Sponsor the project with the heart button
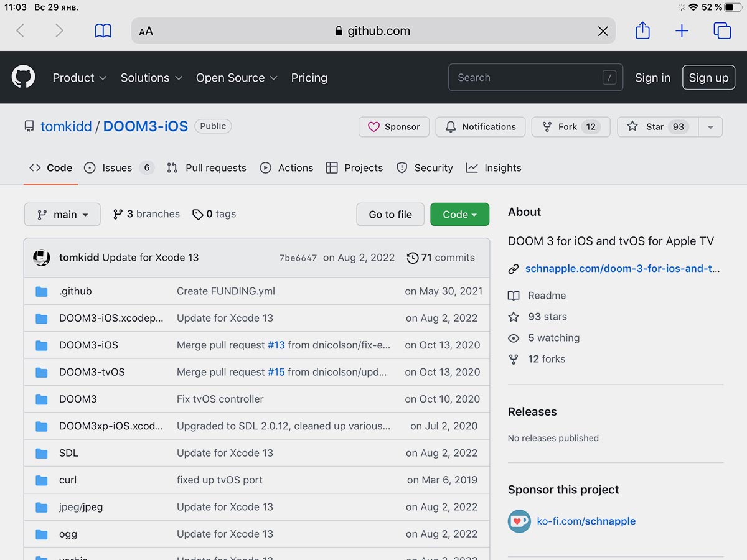 point(393,127)
